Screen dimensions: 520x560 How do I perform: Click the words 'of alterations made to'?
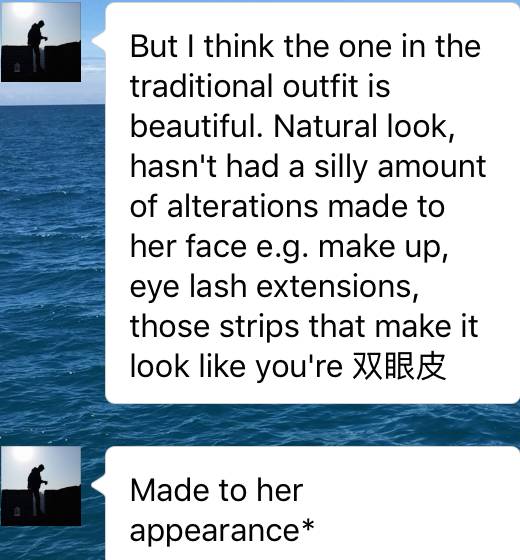click(288, 206)
